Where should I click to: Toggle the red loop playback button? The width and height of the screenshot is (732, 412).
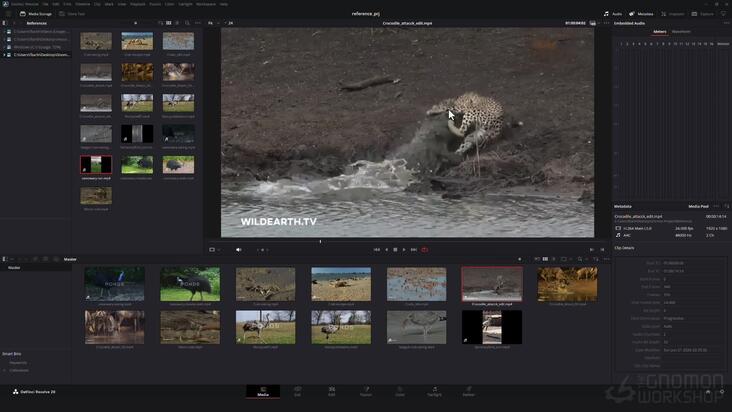(x=424, y=250)
